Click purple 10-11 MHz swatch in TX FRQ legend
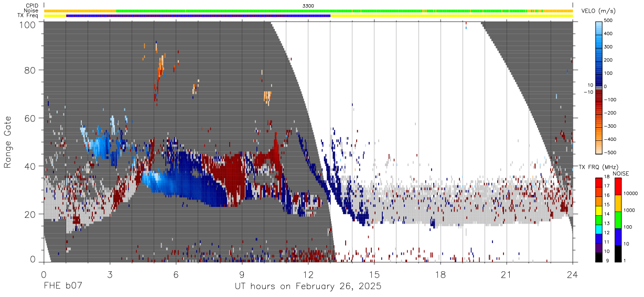Image resolution: width=644 pixels, height=297 pixels. click(598, 247)
